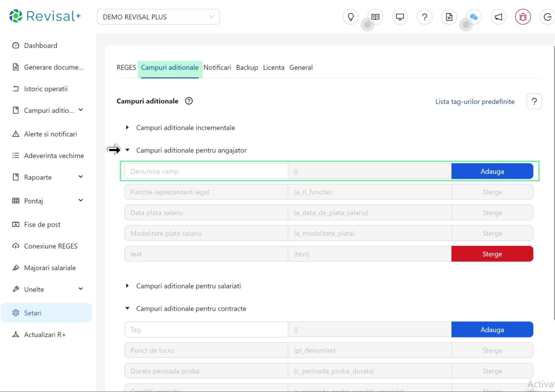Viewport: 555px width, 392px height.
Task: Open Conexiune REGES in the sidebar
Action: pos(51,246)
